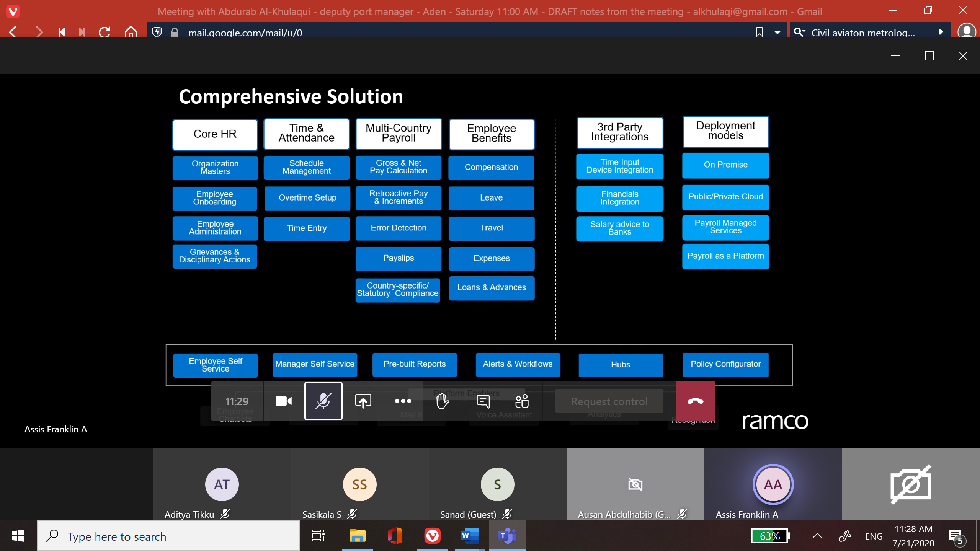Select Ausan Abdulhabib participant tile
980x551 pixels.
point(635,484)
